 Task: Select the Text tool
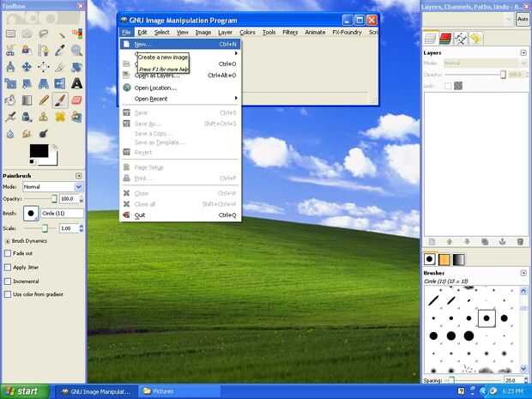[x=76, y=83]
